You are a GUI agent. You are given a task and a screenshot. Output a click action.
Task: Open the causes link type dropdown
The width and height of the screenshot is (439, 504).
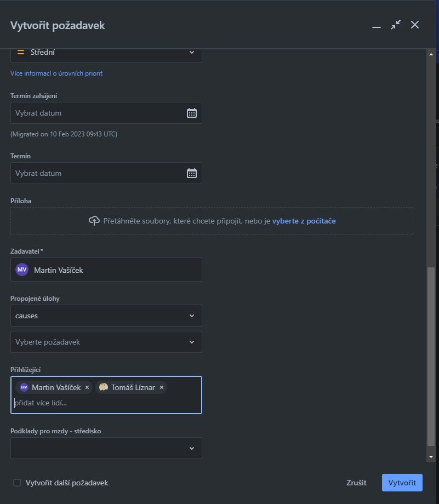[x=106, y=316]
